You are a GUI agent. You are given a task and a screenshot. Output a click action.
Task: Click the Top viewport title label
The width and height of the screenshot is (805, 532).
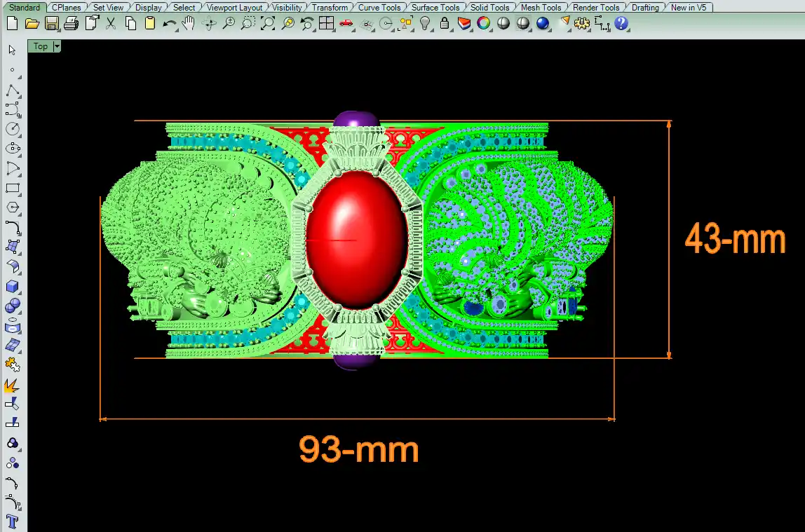coord(41,46)
